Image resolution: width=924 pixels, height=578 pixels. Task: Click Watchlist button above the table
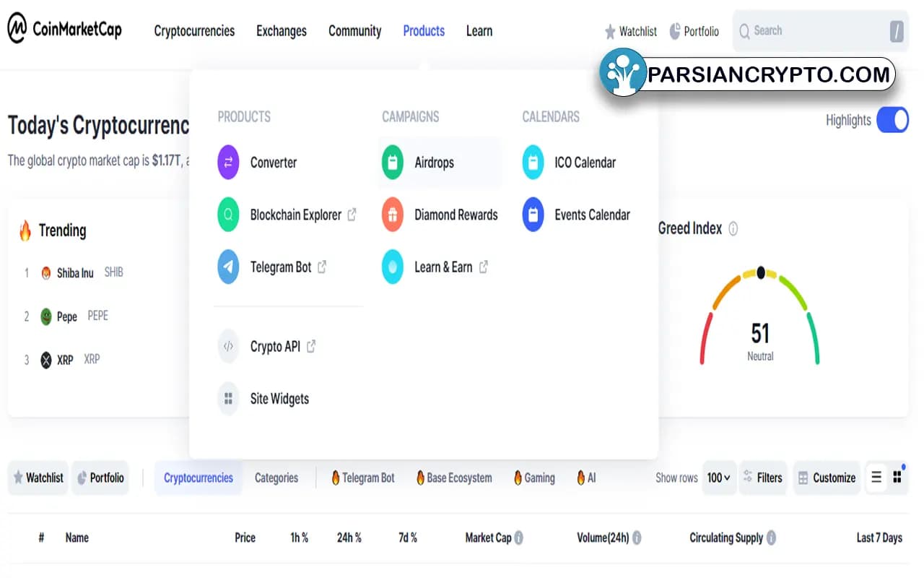[38, 478]
